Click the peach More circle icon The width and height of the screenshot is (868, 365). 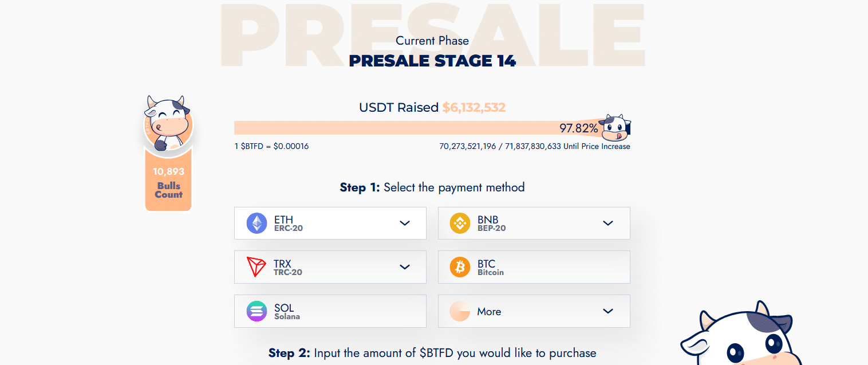click(x=460, y=311)
